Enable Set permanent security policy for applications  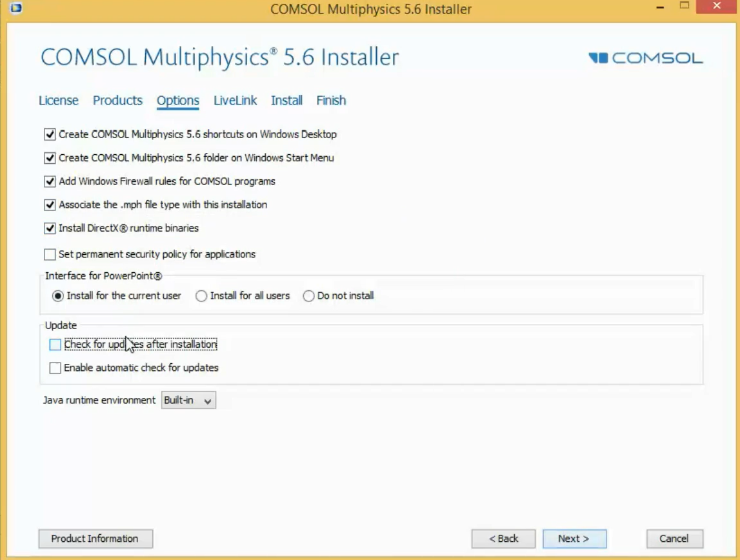pos(50,255)
